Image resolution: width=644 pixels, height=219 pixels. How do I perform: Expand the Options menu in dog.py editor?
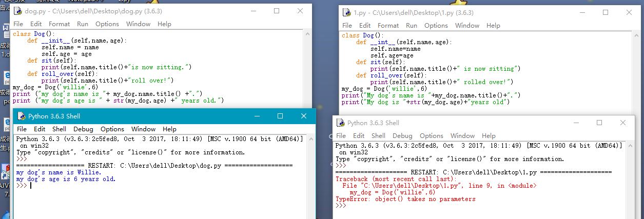click(x=107, y=24)
